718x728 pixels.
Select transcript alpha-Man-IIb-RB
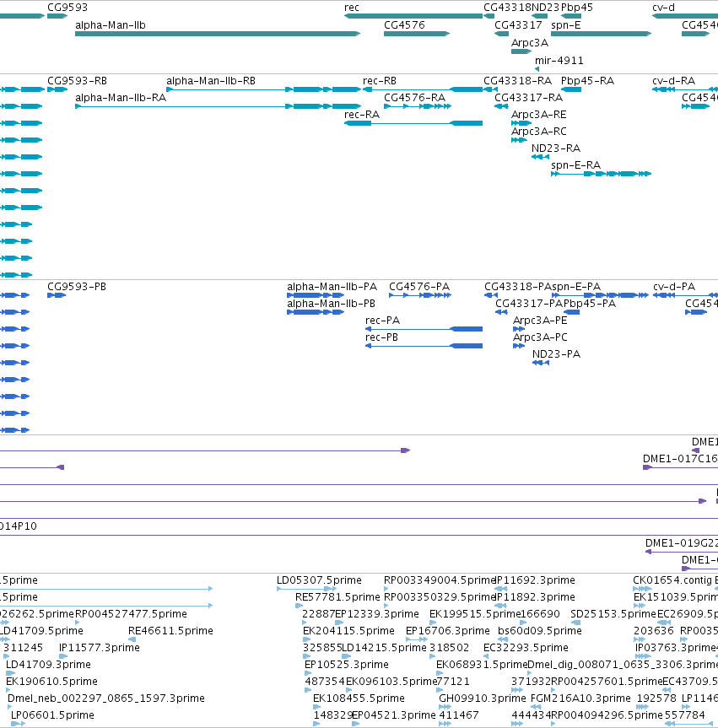tap(264, 89)
